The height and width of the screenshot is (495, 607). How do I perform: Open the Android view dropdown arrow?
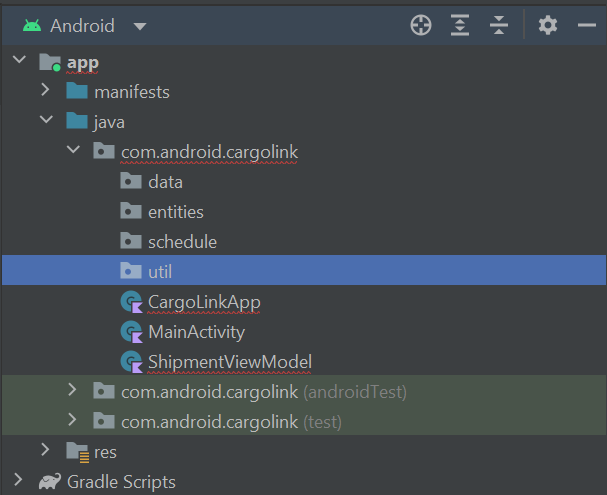pyautogui.click(x=140, y=26)
